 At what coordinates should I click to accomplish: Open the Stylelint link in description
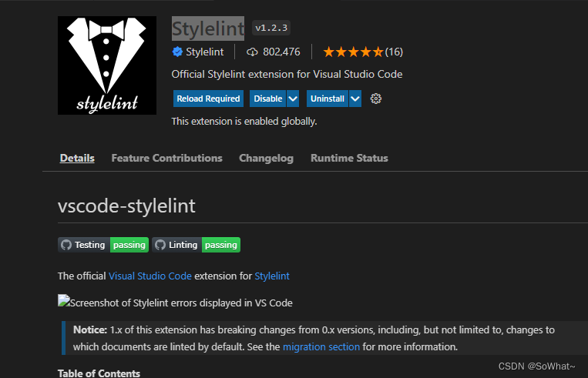(272, 276)
